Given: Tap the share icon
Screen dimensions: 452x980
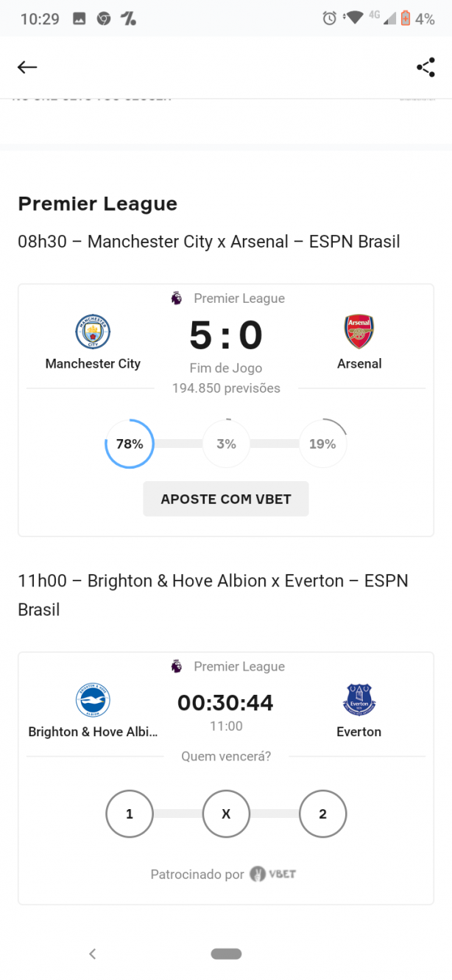Looking at the screenshot, I should pos(425,68).
